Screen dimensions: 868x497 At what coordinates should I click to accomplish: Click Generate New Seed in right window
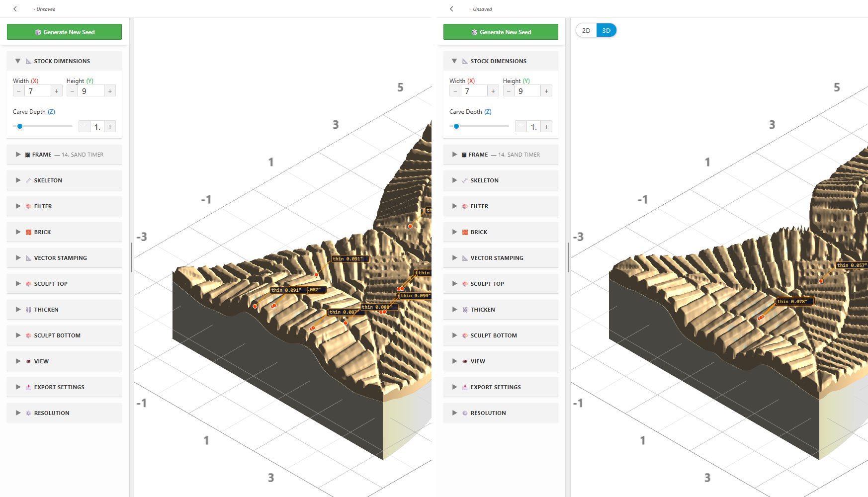[x=501, y=32]
